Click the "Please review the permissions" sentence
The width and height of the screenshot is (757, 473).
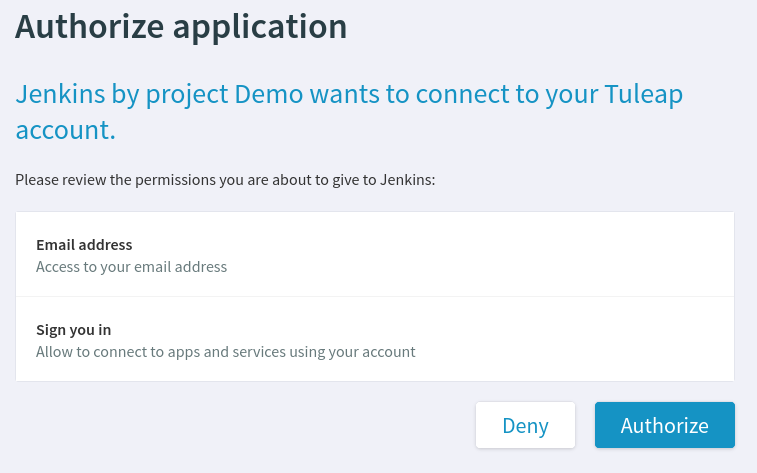pos(225,180)
